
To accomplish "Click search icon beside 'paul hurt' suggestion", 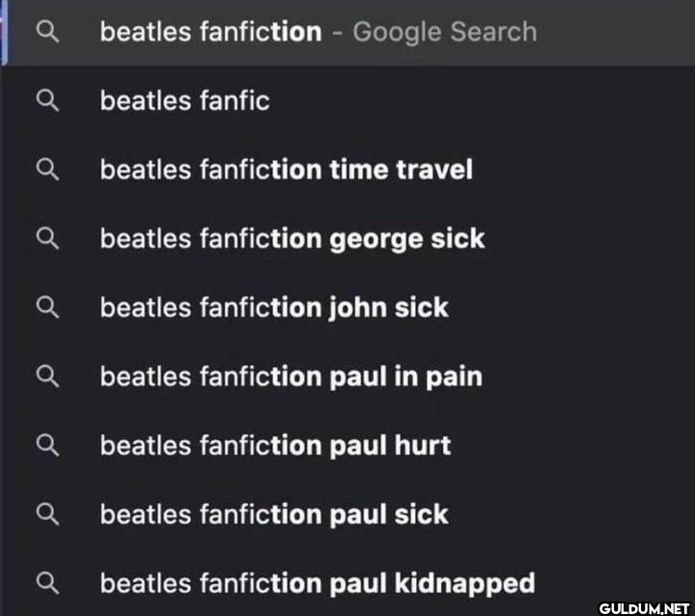I will [x=48, y=446].
